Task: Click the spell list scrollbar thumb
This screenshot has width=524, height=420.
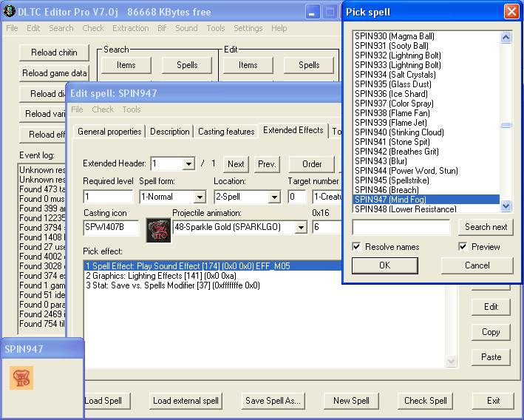Action: click(506, 126)
